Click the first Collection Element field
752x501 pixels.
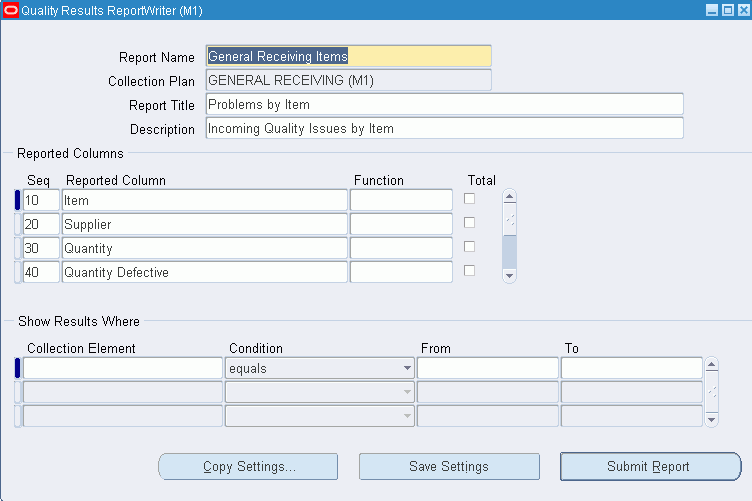(123, 368)
